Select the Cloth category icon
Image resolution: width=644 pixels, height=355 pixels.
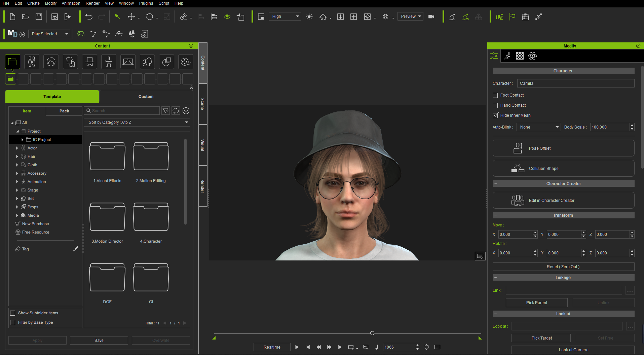pos(70,62)
